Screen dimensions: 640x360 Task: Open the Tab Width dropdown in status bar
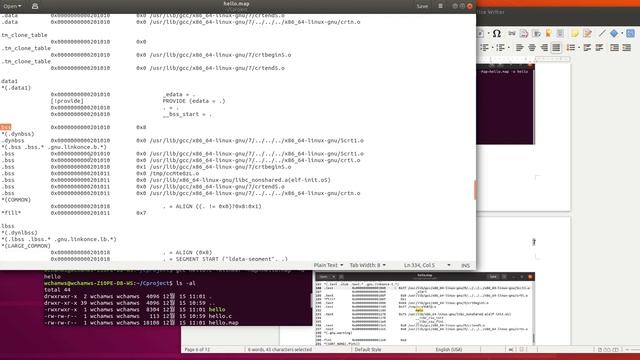367,265
